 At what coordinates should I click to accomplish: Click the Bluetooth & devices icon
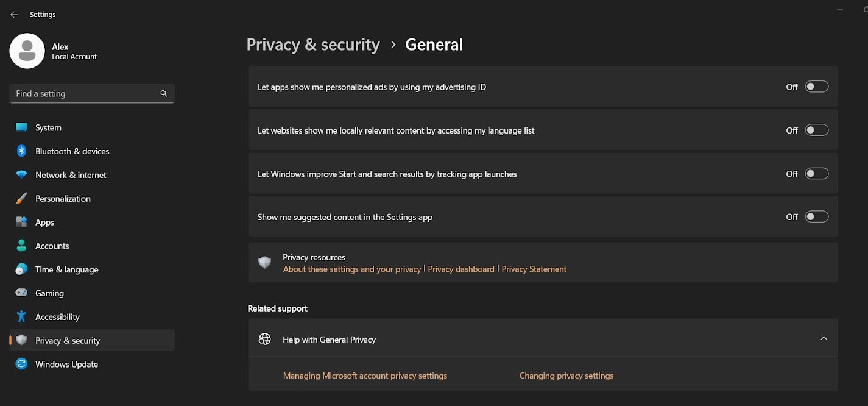[x=22, y=151]
